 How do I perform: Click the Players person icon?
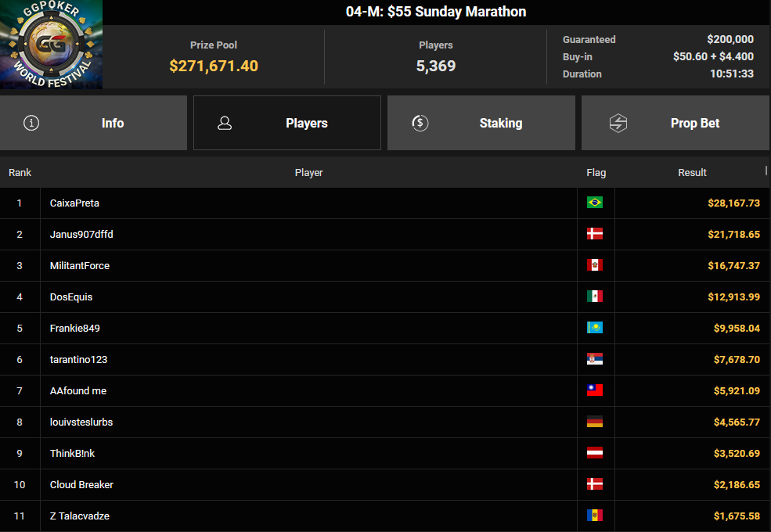[x=225, y=123]
